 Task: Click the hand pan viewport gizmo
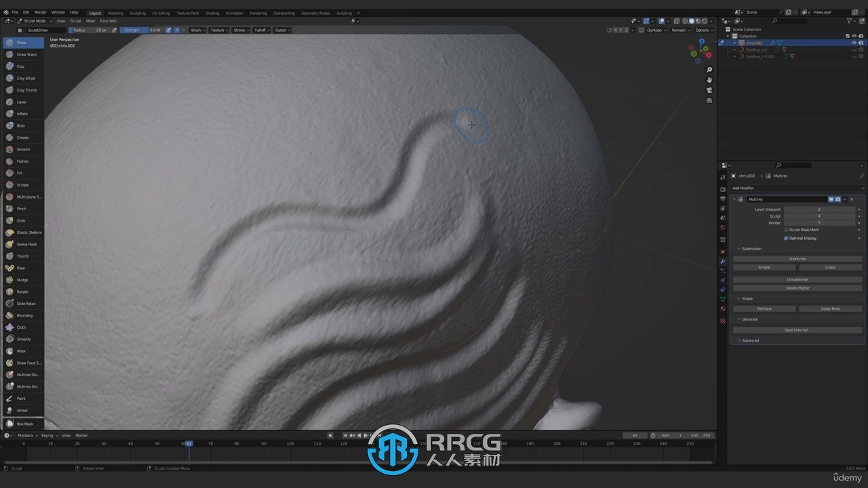[709, 80]
